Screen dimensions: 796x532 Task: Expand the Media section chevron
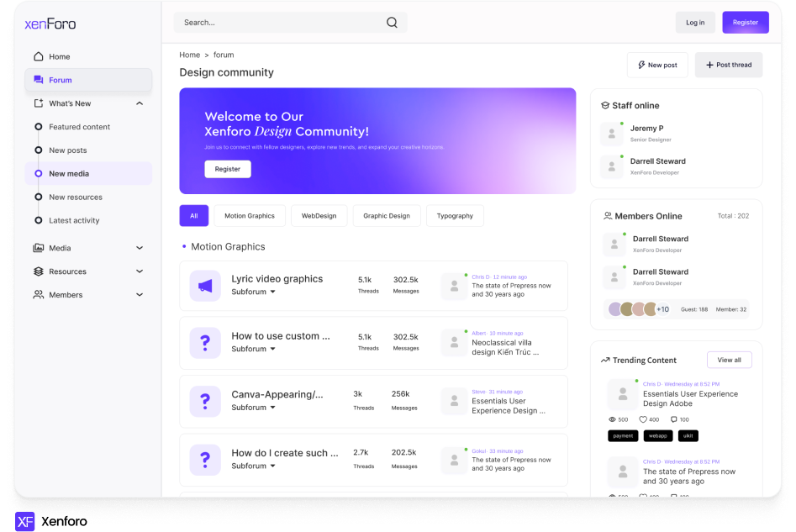(x=140, y=248)
